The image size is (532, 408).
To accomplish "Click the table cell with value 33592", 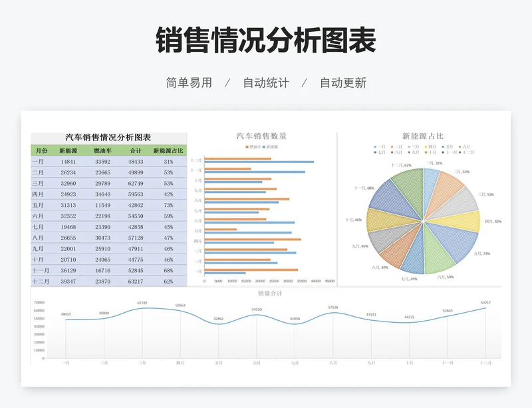I will tap(102, 162).
